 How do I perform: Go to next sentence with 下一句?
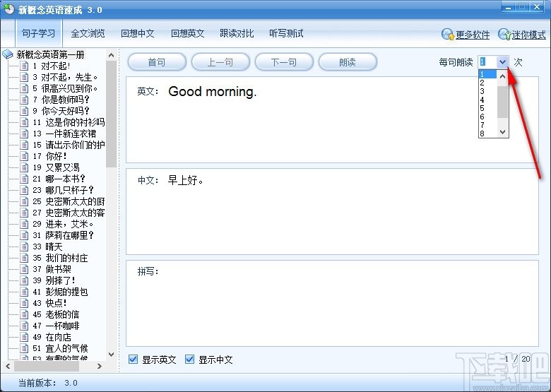pos(284,62)
